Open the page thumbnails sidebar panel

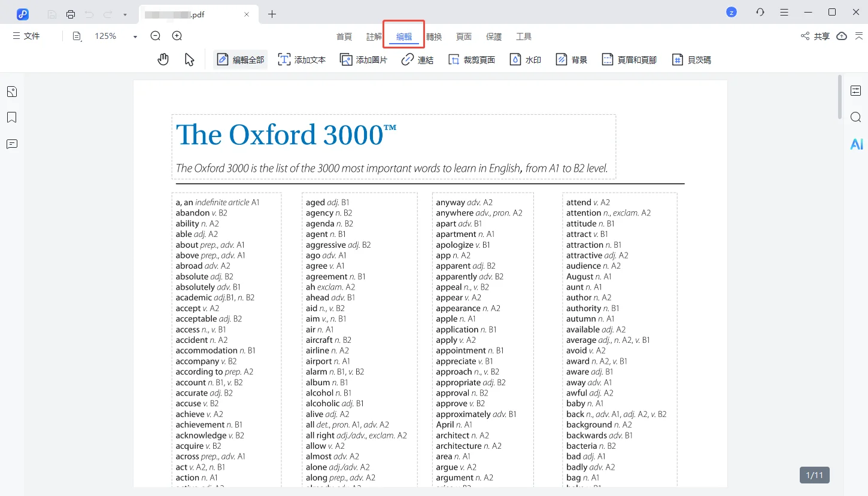click(x=11, y=92)
